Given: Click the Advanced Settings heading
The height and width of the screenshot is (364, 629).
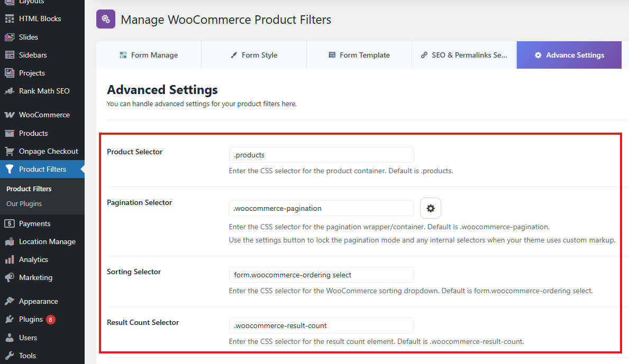Looking at the screenshot, I should (162, 90).
